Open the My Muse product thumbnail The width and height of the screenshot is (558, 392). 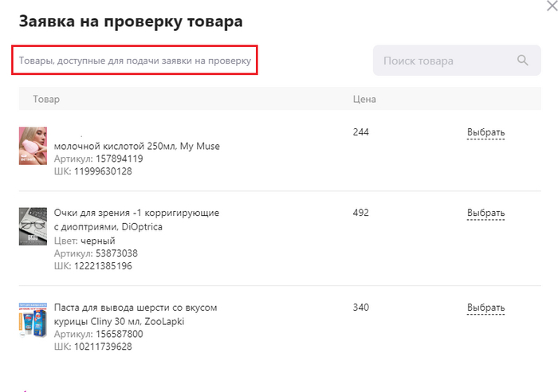click(33, 146)
